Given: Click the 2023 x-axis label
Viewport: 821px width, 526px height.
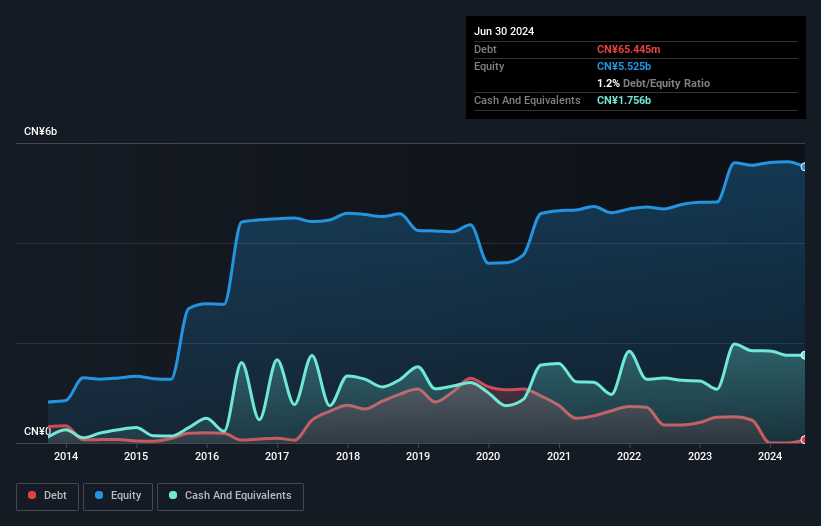Looking at the screenshot, I should point(700,456).
